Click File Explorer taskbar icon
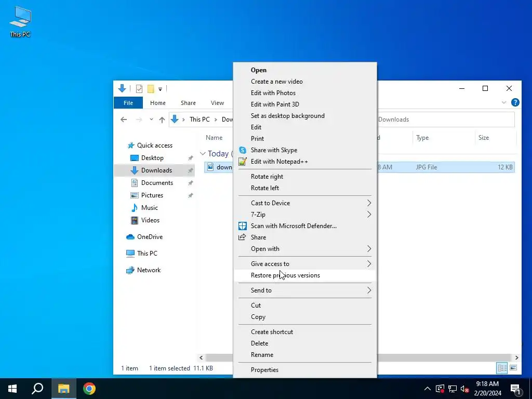This screenshot has width=532, height=399. click(x=63, y=389)
